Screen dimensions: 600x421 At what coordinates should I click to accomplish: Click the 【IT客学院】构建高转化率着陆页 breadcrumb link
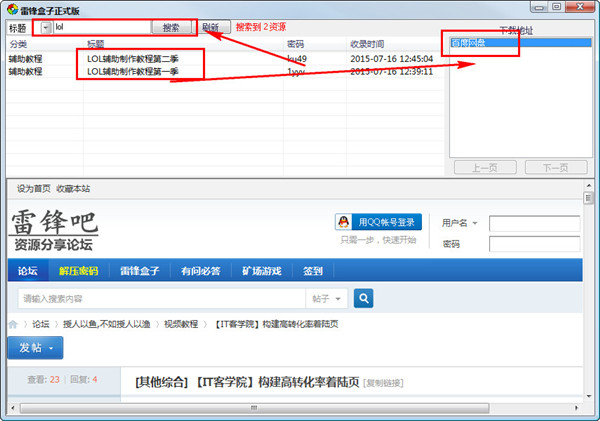275,324
